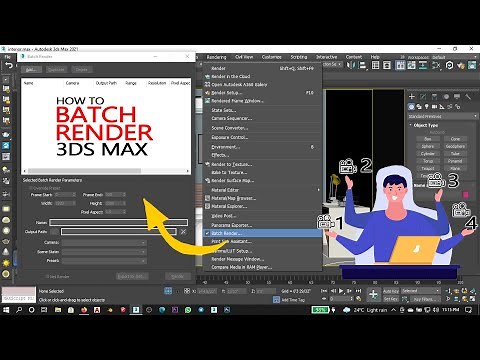480x360 pixels.
Task: Select Batch Render menu entry
Action: click(263, 233)
